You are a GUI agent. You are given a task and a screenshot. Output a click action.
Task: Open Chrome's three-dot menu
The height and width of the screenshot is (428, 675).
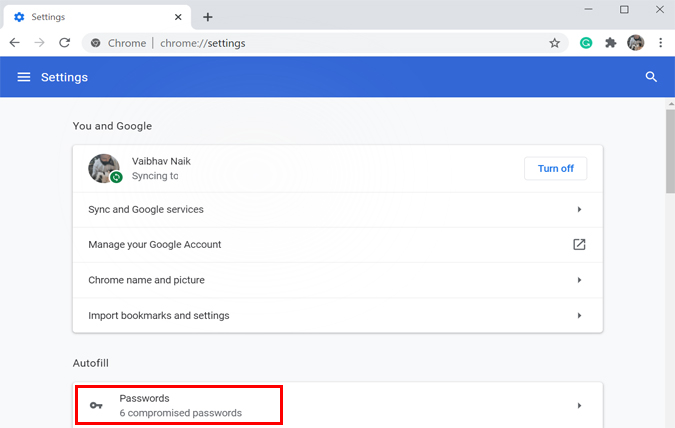[x=660, y=43]
